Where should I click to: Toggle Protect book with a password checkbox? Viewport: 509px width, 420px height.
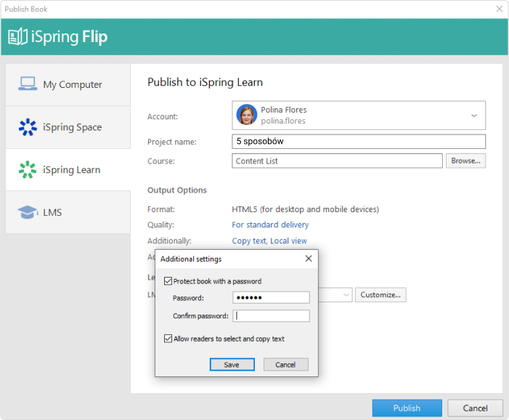168,281
